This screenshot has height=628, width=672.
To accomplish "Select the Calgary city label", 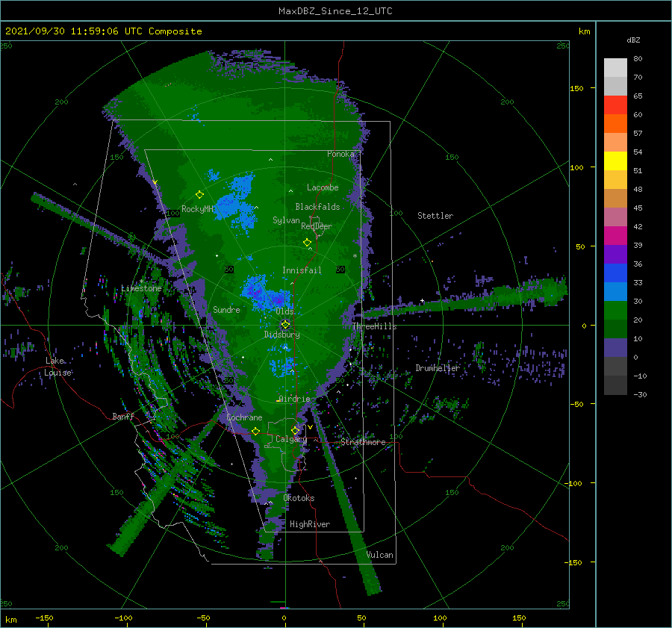I will click(x=291, y=439).
